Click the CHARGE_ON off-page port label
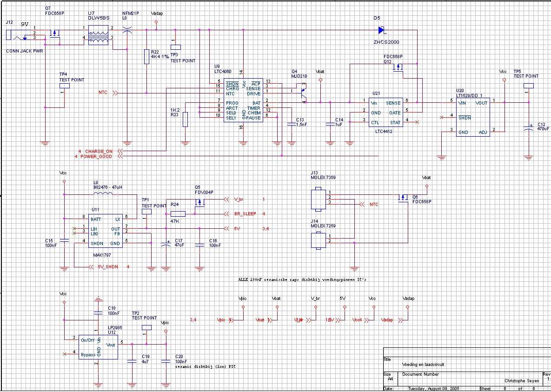The height and width of the screenshot is (392, 551). 99,151
